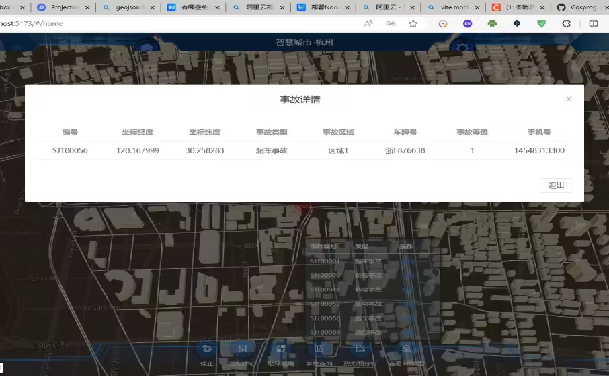Click the second round icon in the bottom toolbar

[x=243, y=349]
